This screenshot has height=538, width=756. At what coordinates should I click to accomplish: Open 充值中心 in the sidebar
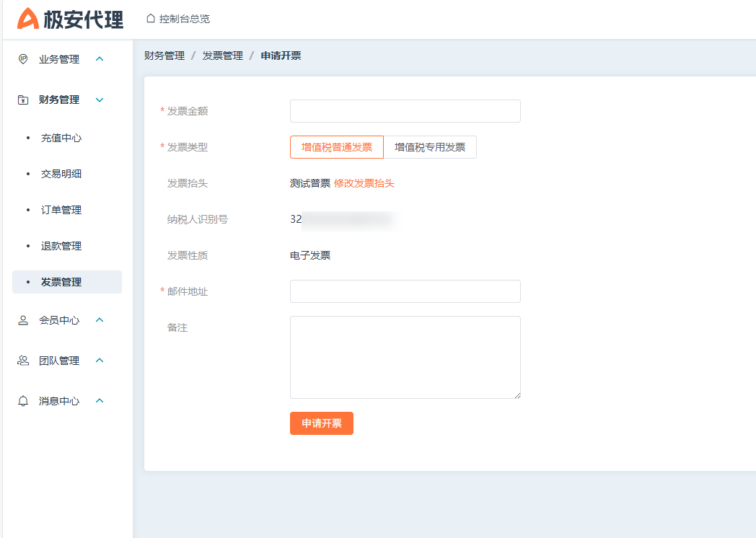[x=61, y=138]
